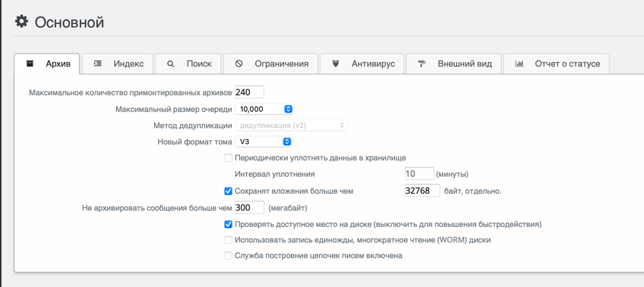Click the magnifier icon on Поиск tab
The width and height of the screenshot is (644, 287).
(x=170, y=64)
